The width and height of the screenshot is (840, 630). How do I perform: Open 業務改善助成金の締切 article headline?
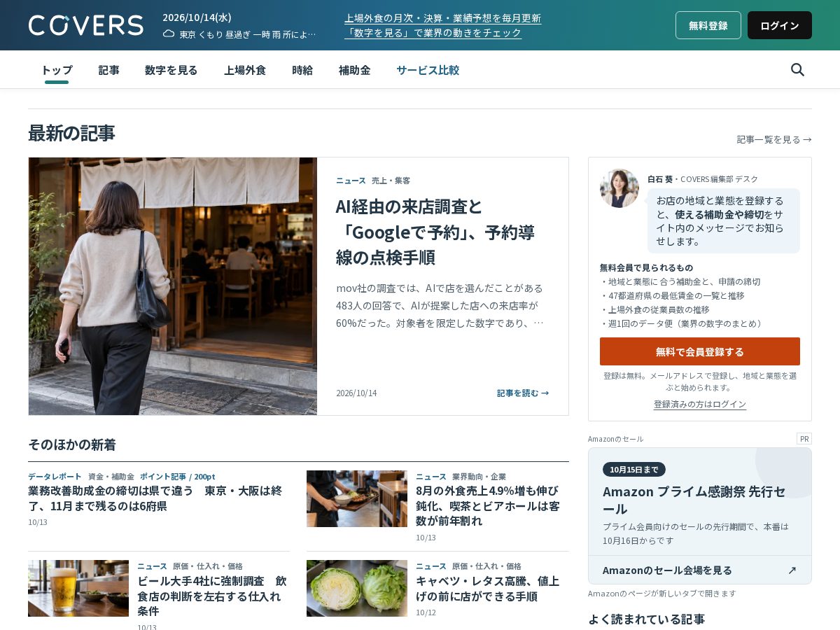tap(155, 498)
